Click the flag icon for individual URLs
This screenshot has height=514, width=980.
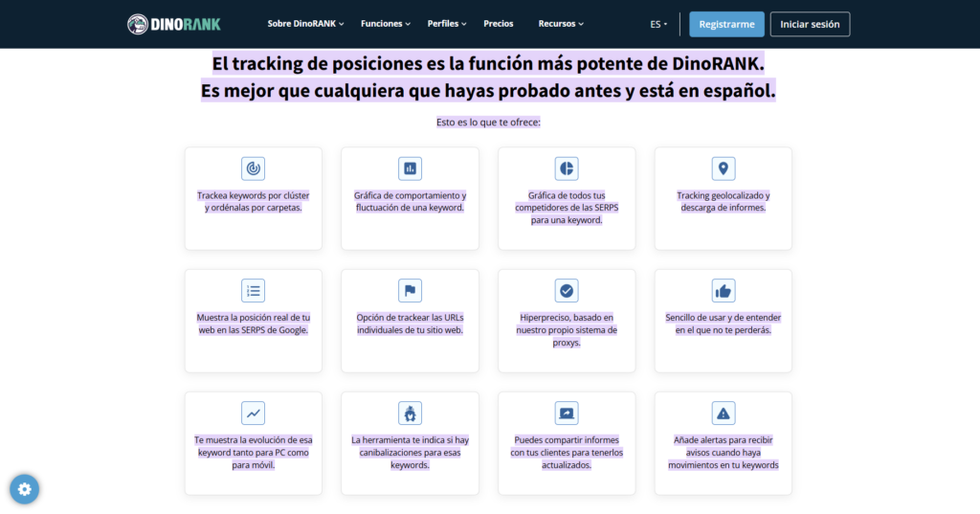click(x=410, y=291)
